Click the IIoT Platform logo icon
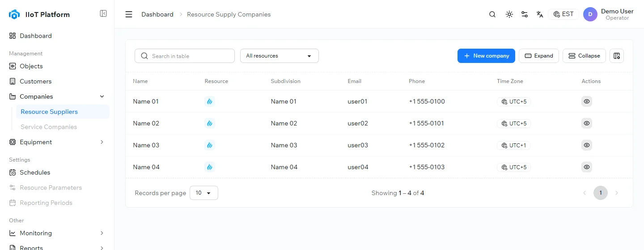Screen dimensions: 644x250 click(x=14, y=14)
